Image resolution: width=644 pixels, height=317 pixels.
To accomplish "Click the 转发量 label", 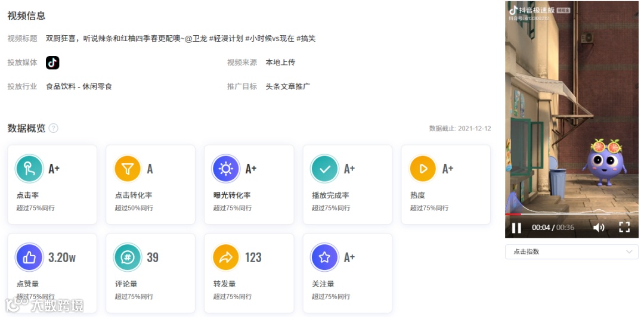I will click(x=224, y=284).
